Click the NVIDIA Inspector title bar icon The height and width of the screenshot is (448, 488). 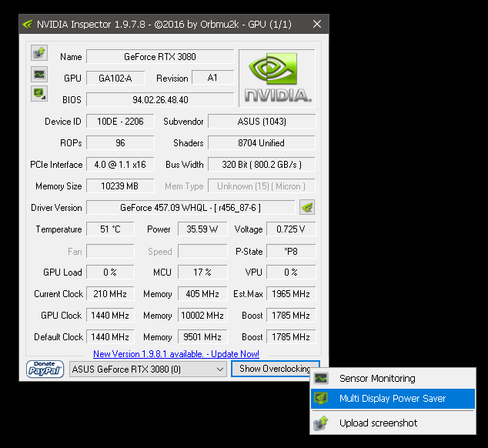point(28,24)
